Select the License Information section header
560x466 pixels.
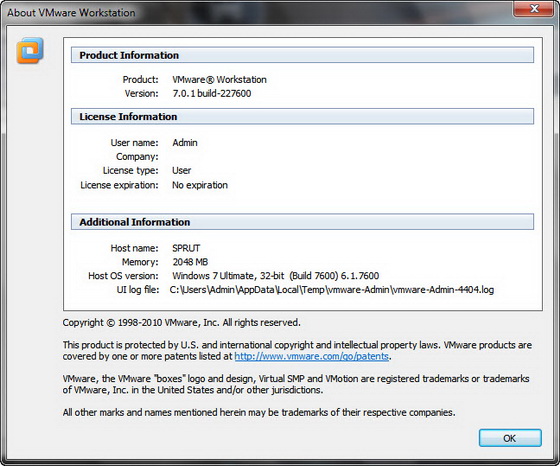[302, 116]
